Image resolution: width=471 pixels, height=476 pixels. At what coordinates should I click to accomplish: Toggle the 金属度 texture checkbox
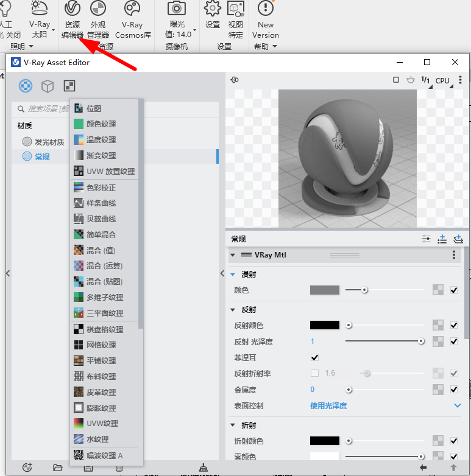tap(454, 389)
